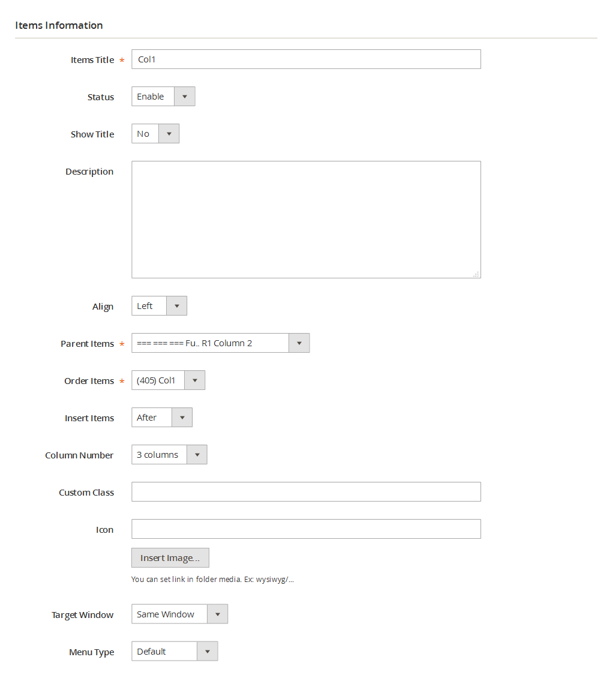The height and width of the screenshot is (693, 616).
Task: Click the Items Information section heading
Action: (59, 25)
